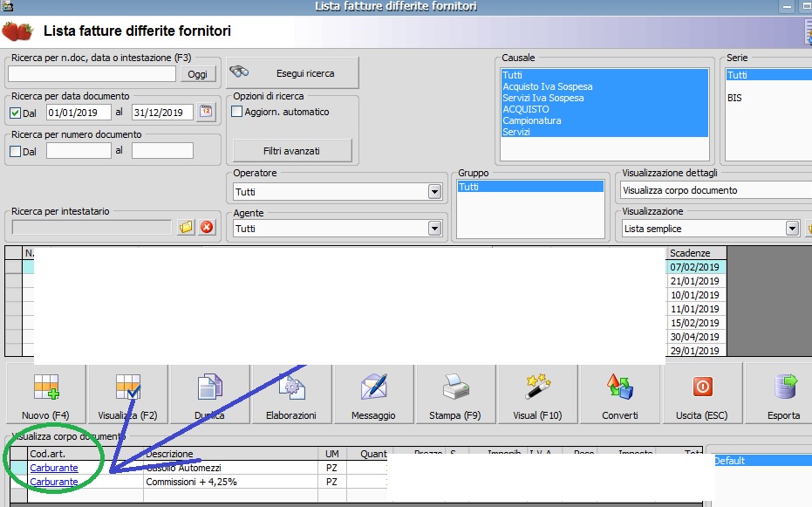Select ACQUISTO in the Causale list

(604, 109)
